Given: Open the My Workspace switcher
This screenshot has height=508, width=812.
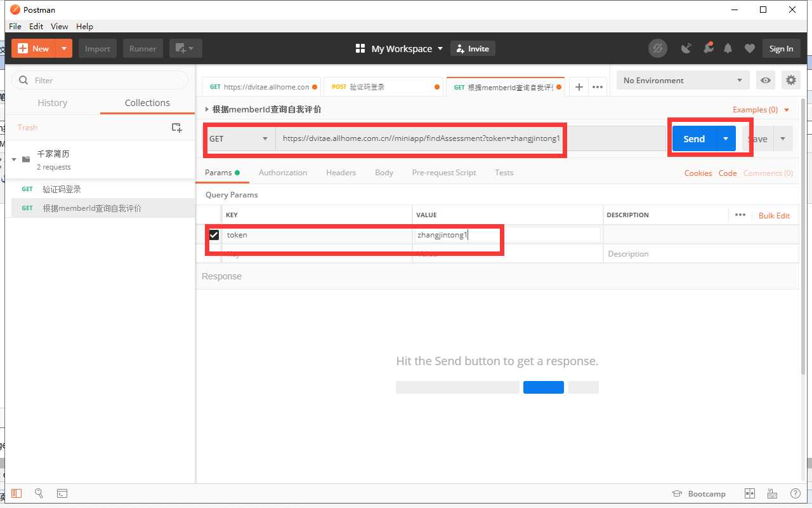Looking at the screenshot, I should pyautogui.click(x=399, y=48).
